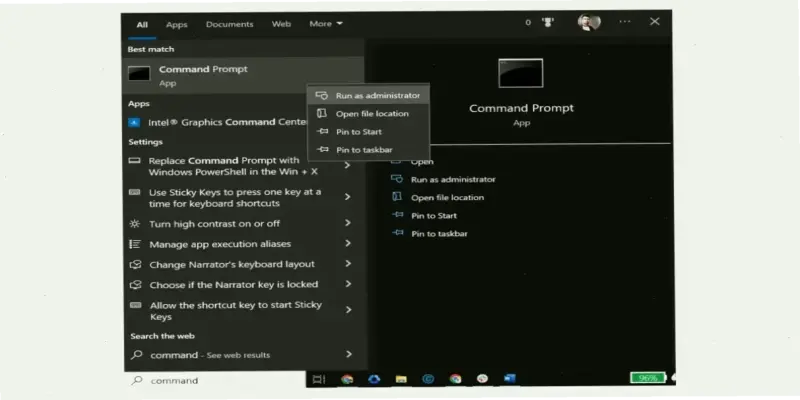800x400 pixels.
Task: Expand the More filter dropdown
Action: click(x=326, y=23)
